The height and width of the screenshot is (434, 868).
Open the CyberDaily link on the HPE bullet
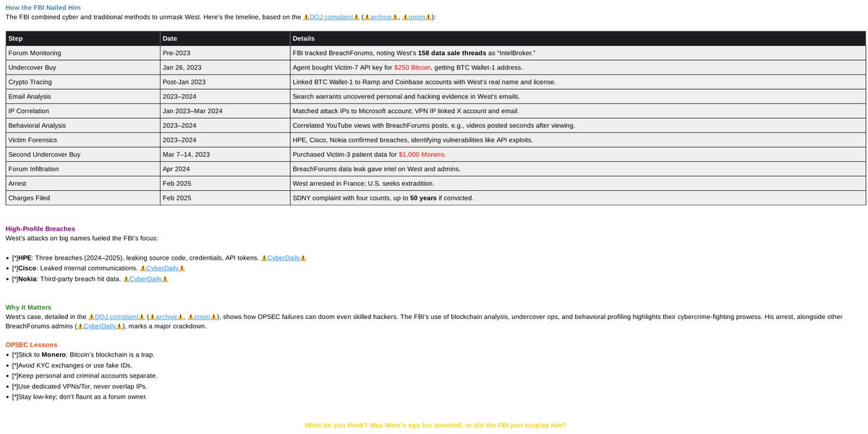284,258
